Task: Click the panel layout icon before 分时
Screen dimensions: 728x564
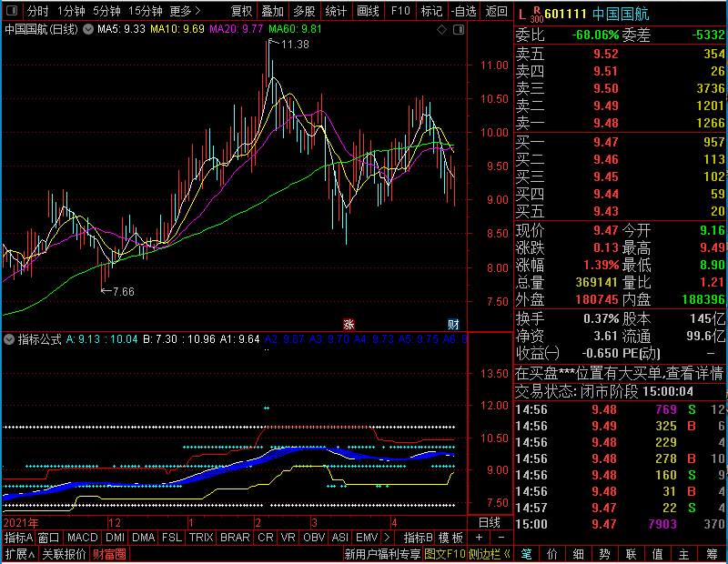Action: [x=12, y=10]
